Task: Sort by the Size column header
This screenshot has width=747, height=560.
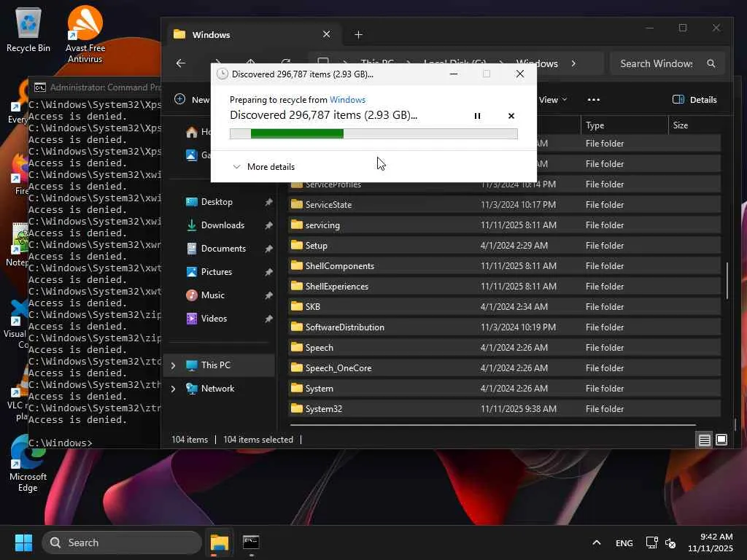Action: pyautogui.click(x=694, y=125)
